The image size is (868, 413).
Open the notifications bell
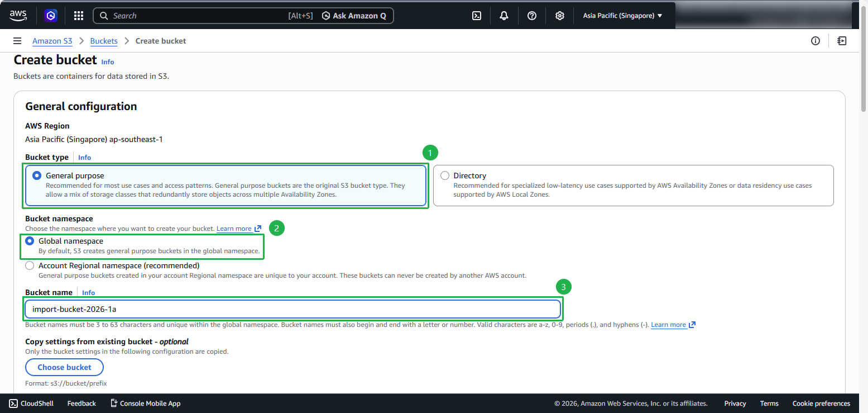[x=504, y=16]
